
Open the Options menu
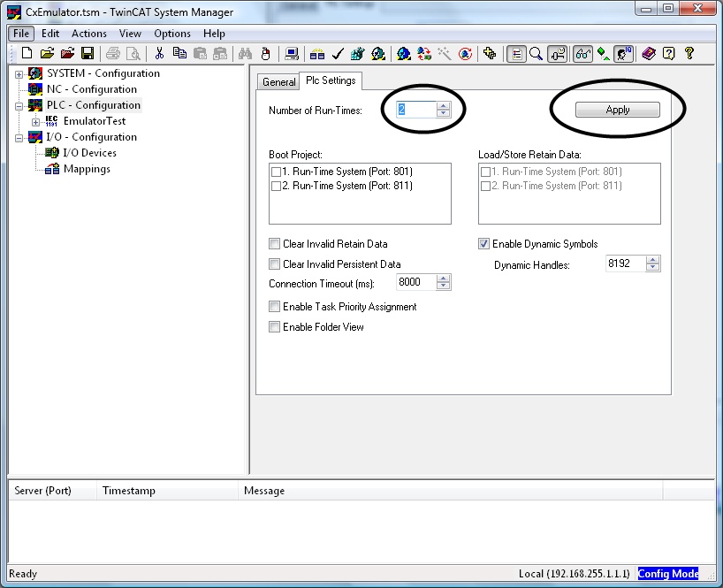click(x=172, y=34)
